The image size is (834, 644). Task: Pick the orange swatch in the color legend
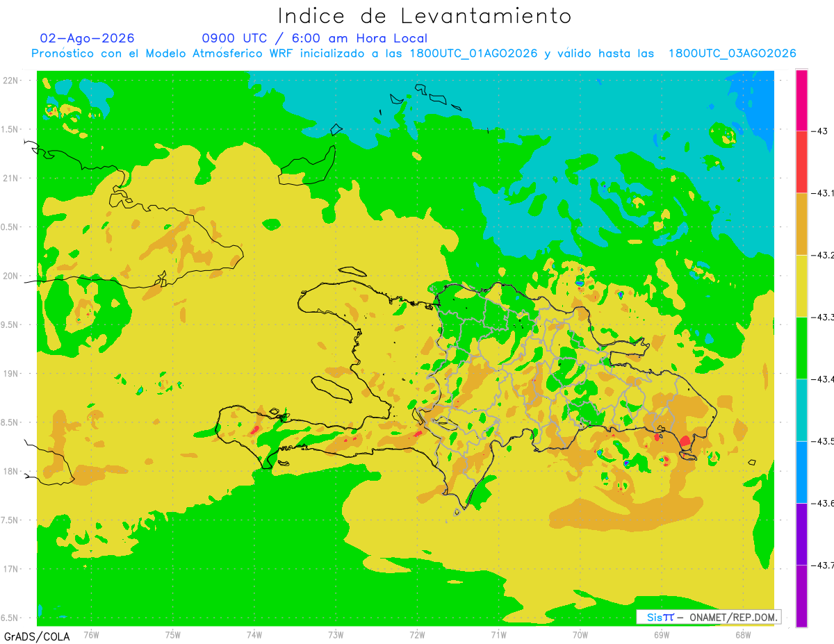(801, 224)
